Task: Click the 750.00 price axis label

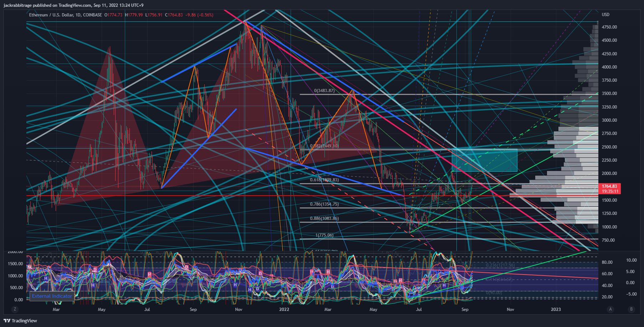Action: click(608, 240)
